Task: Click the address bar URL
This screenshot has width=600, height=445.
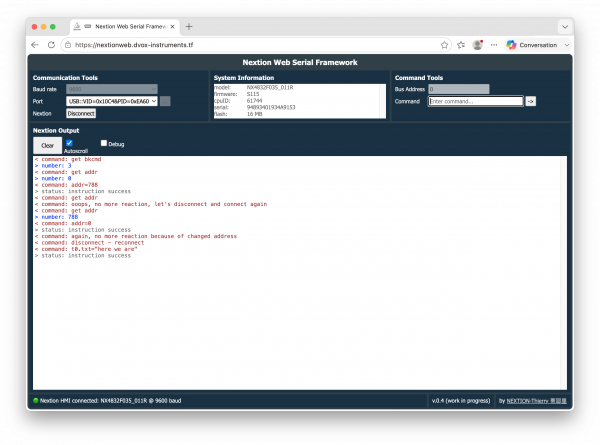Action: (x=134, y=45)
